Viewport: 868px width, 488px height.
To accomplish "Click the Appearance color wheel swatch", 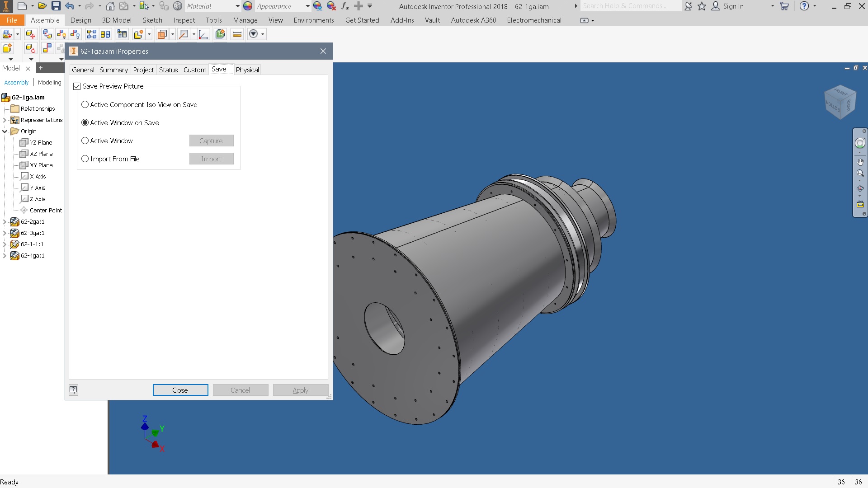I will point(247,6).
